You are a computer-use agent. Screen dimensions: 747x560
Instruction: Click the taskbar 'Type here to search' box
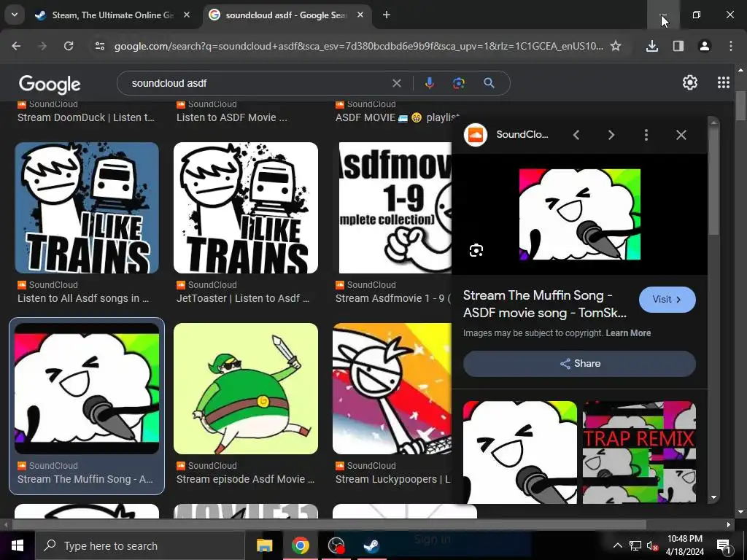coord(139,545)
